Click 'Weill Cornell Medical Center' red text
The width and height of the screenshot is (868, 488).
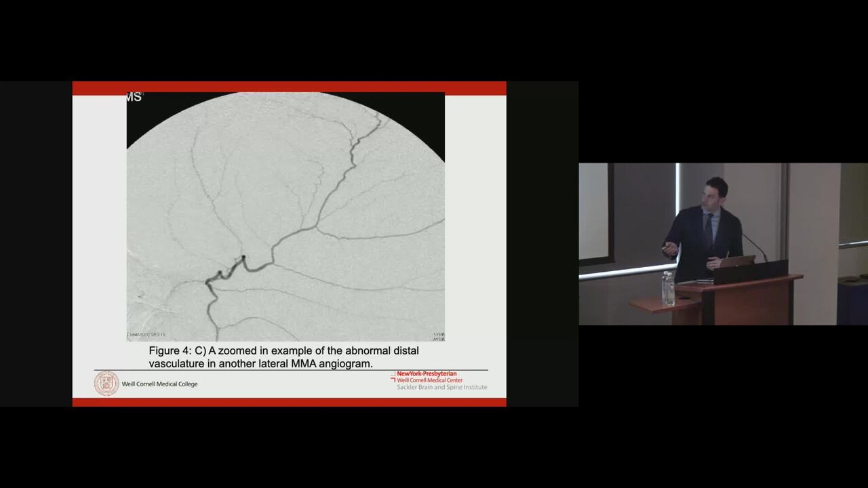pyautogui.click(x=430, y=380)
